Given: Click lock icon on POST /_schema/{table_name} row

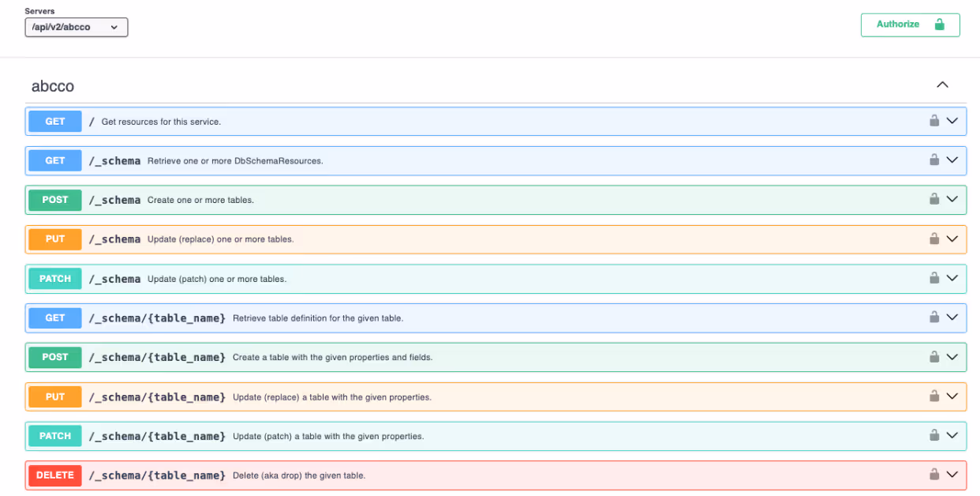Looking at the screenshot, I should pos(934,356).
